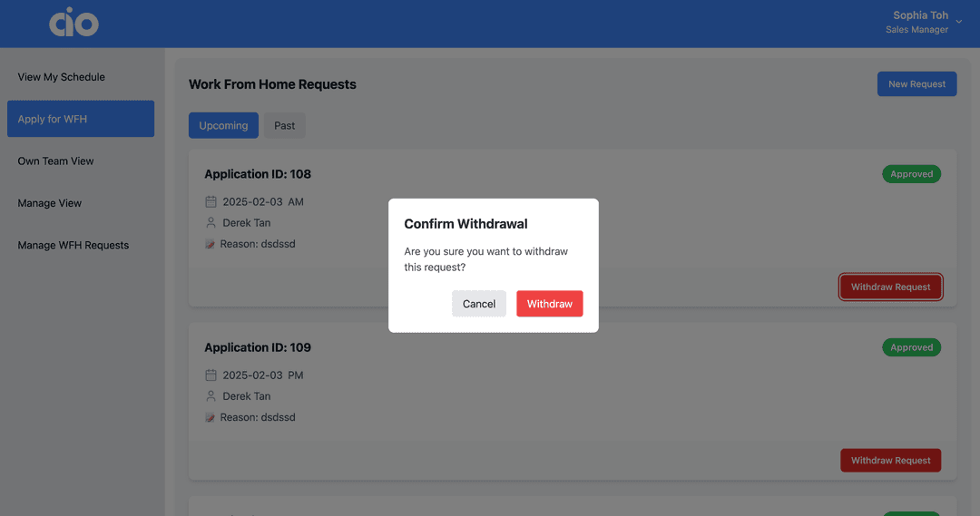The image size is (980, 516).
Task: Select Apply for WFH sidebar item
Action: click(81, 119)
